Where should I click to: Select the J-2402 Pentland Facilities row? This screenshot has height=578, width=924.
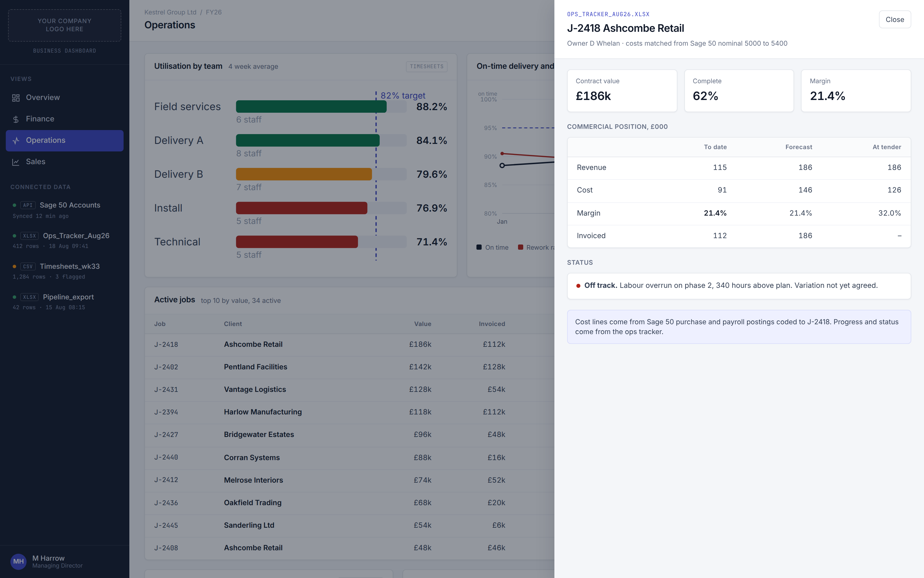349,367
